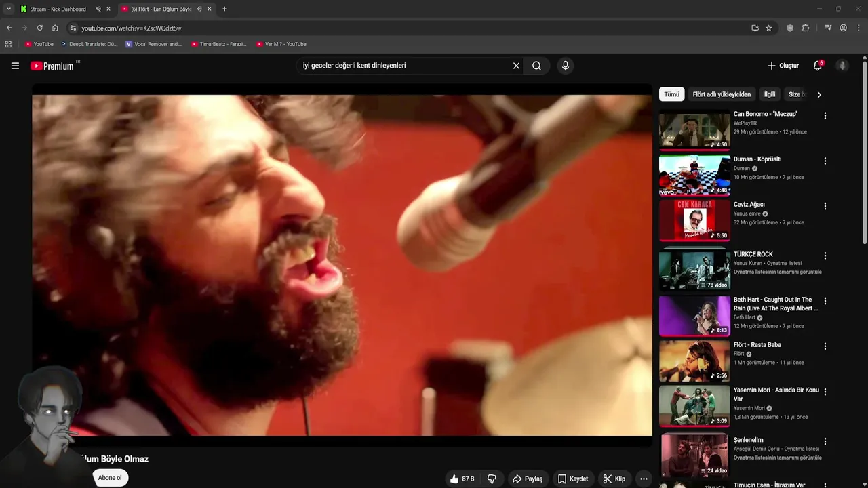Click the video player to pause

342,265
